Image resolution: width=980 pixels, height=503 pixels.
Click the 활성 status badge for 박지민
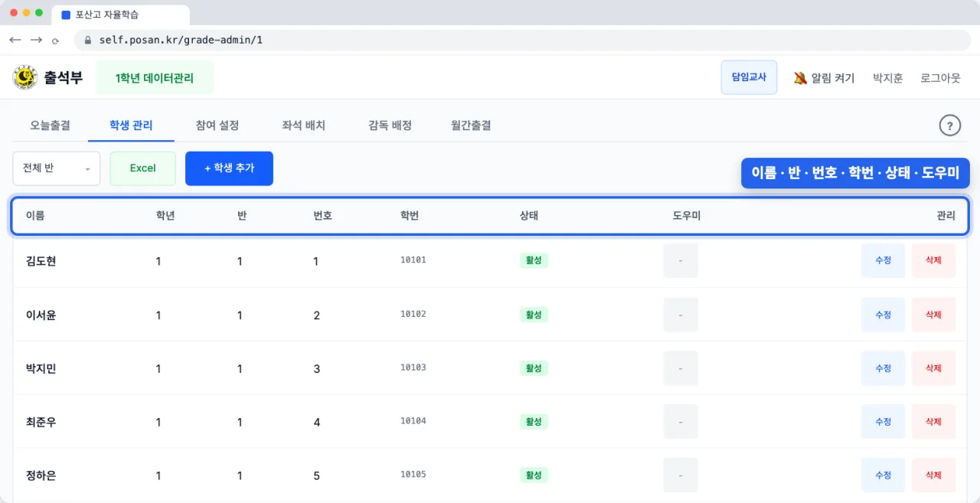pyautogui.click(x=534, y=368)
